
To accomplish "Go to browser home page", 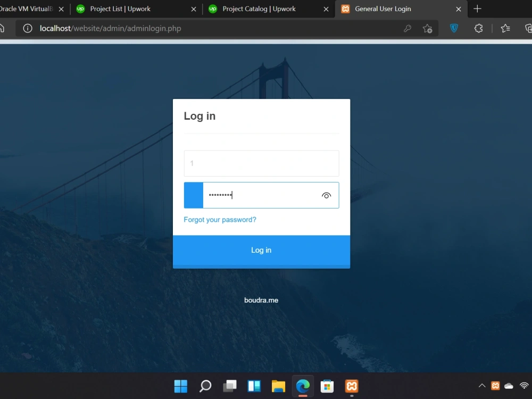I will [x=2, y=28].
